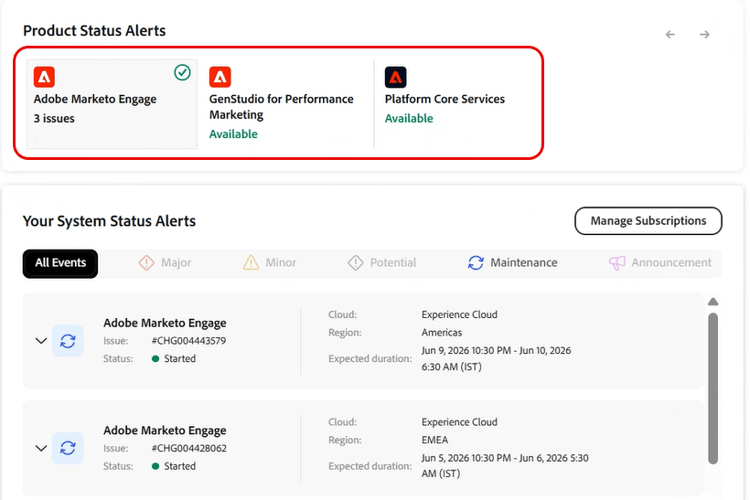Click 'Experience Cloud' in the EMEA alert

(x=459, y=422)
